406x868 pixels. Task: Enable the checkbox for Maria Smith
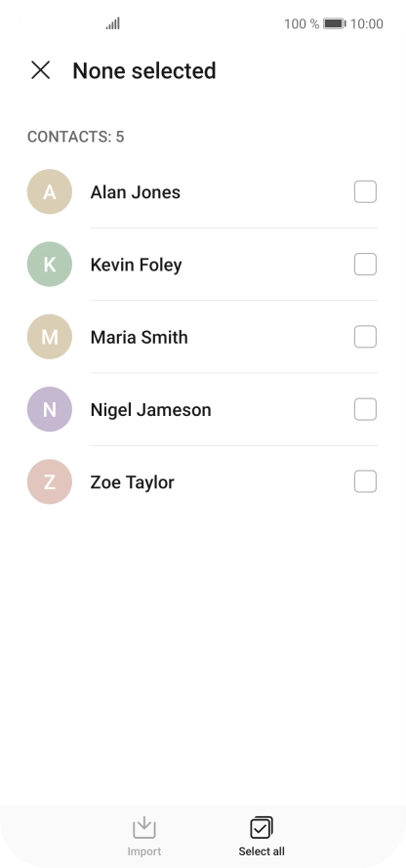[x=365, y=337]
